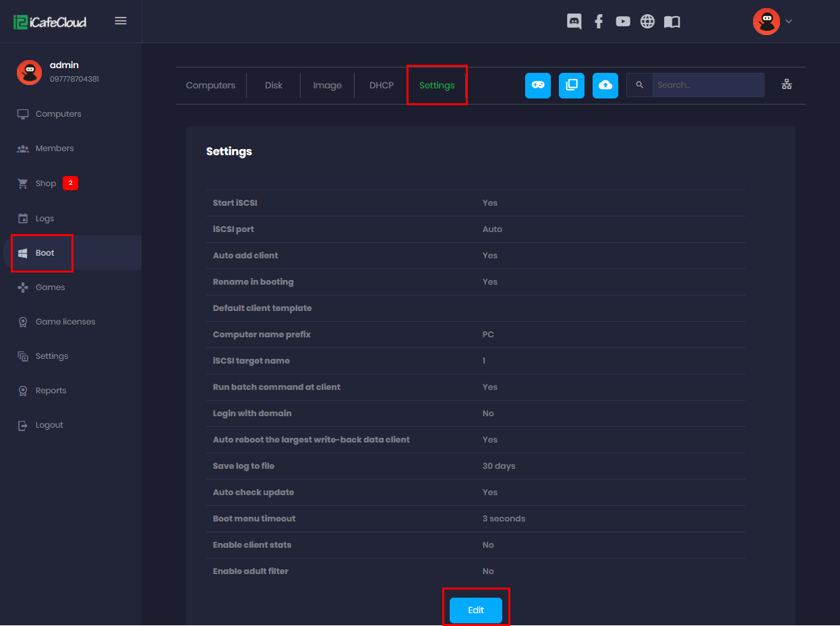This screenshot has height=626, width=840.
Task: Click the network topology icon
Action: [x=786, y=85]
